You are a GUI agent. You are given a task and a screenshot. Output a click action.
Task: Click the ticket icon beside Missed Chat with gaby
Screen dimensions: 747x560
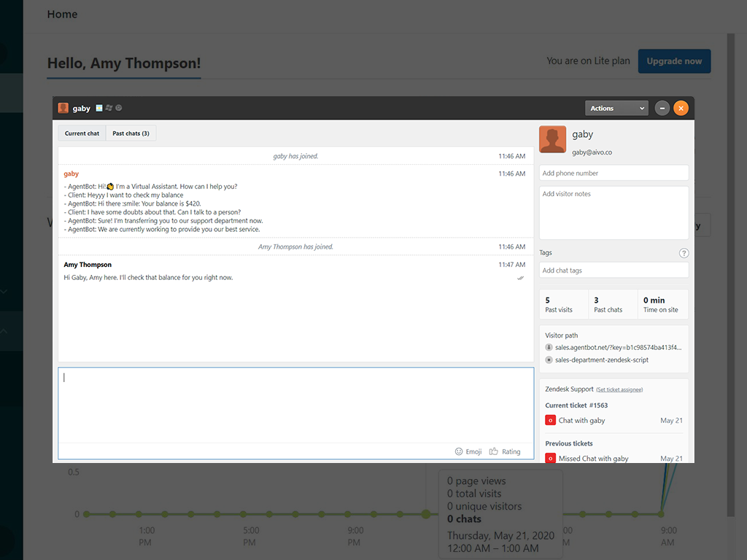point(550,458)
